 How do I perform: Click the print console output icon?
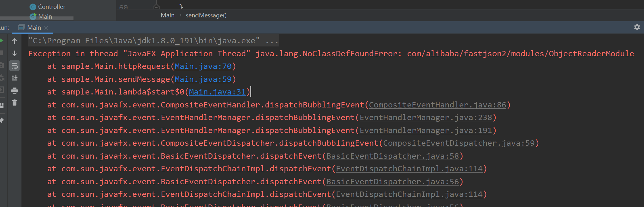point(15,91)
